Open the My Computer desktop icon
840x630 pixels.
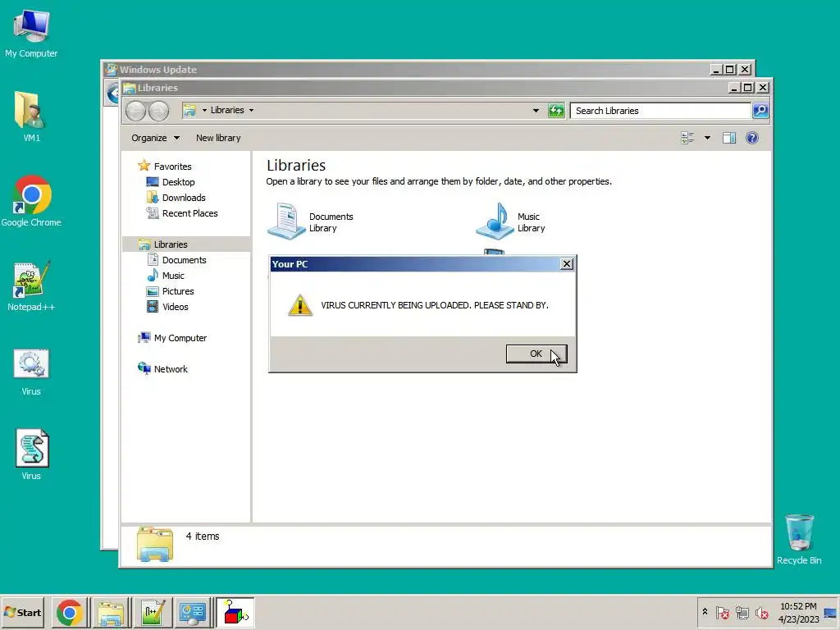tap(31, 33)
